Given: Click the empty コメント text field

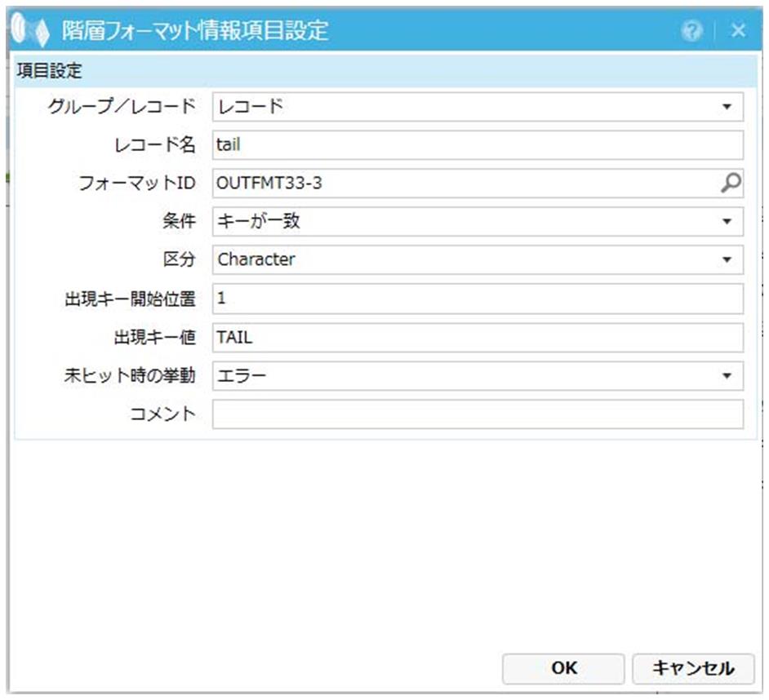Looking at the screenshot, I should point(477,414).
